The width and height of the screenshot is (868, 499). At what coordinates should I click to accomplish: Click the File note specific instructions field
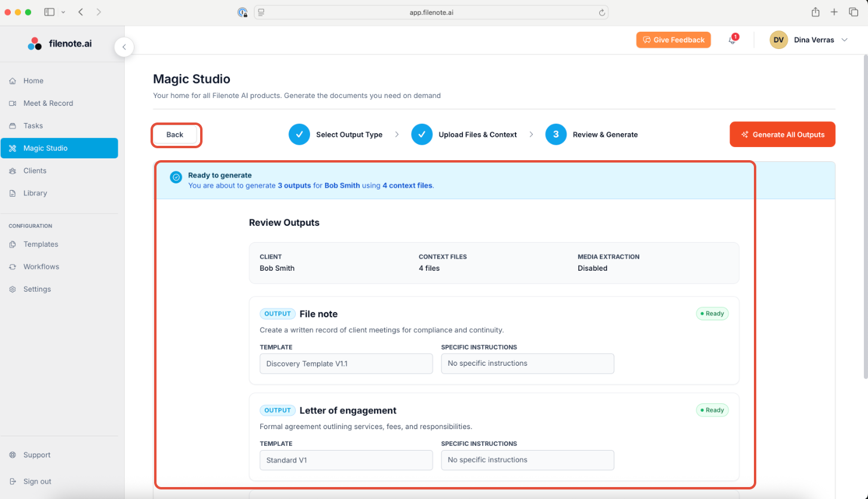click(527, 363)
